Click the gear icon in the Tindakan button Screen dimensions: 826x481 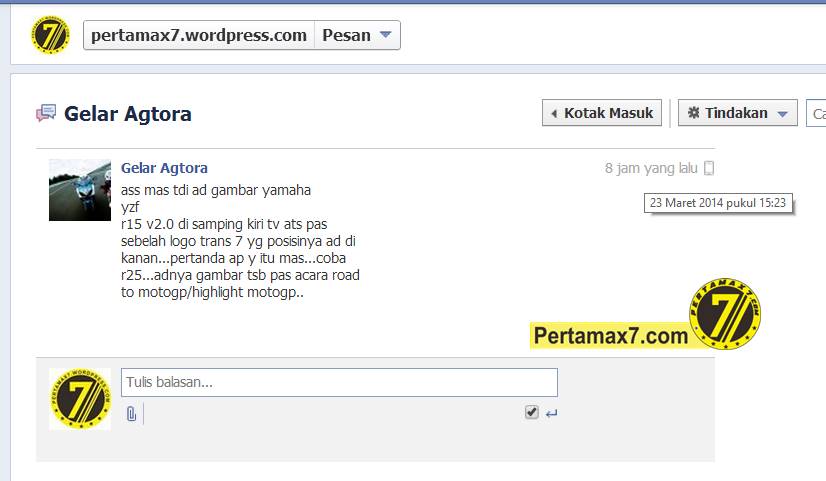(692, 113)
